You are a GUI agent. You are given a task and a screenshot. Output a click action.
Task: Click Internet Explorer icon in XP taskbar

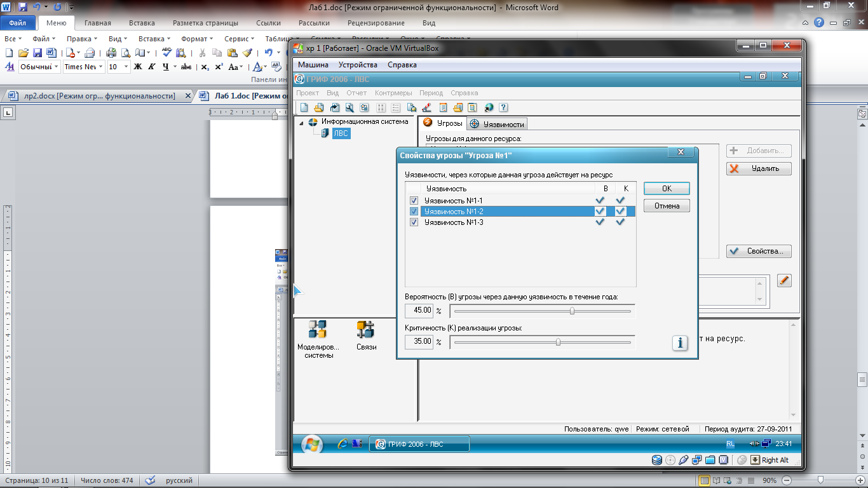point(342,444)
